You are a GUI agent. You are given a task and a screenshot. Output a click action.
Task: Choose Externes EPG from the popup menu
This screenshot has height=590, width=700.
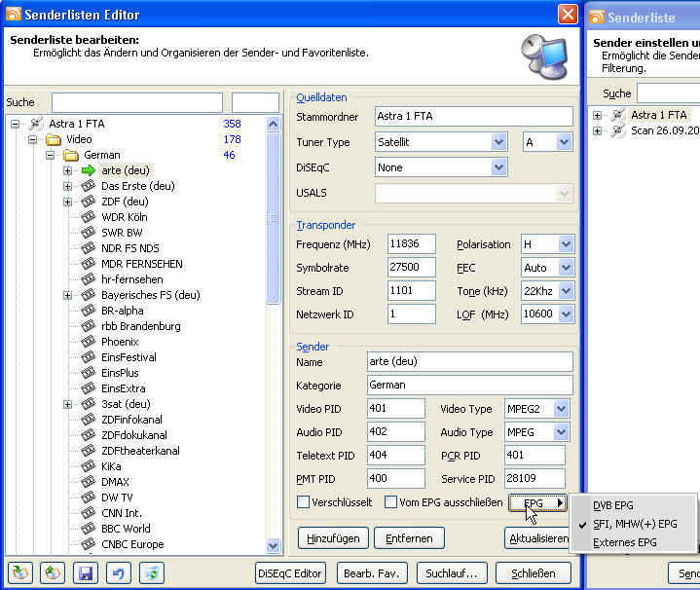(x=625, y=542)
